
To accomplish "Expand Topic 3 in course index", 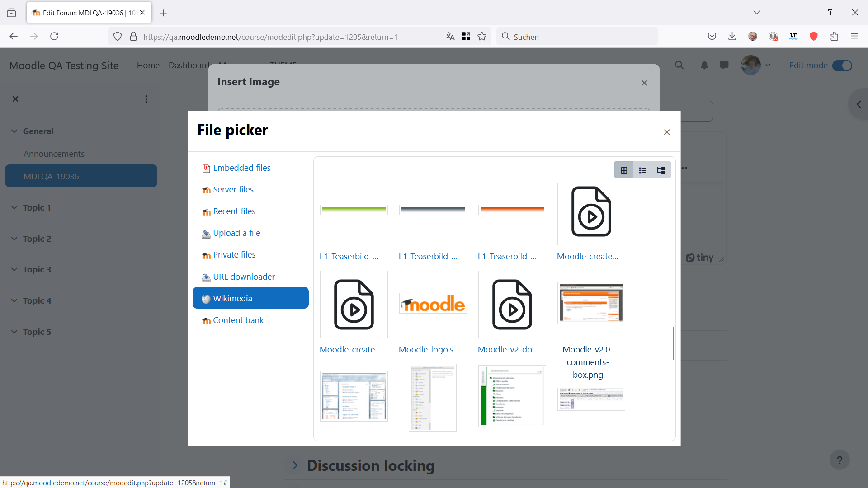I will point(14,270).
